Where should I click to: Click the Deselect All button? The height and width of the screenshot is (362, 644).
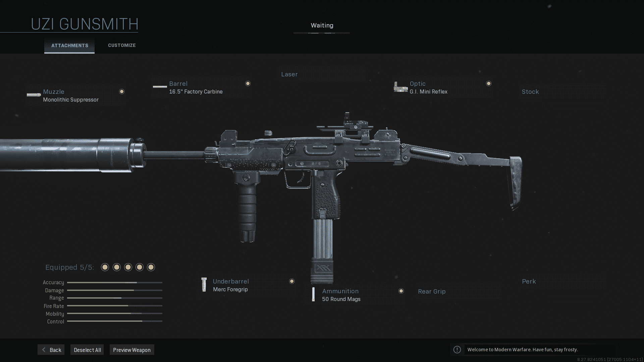(x=87, y=350)
